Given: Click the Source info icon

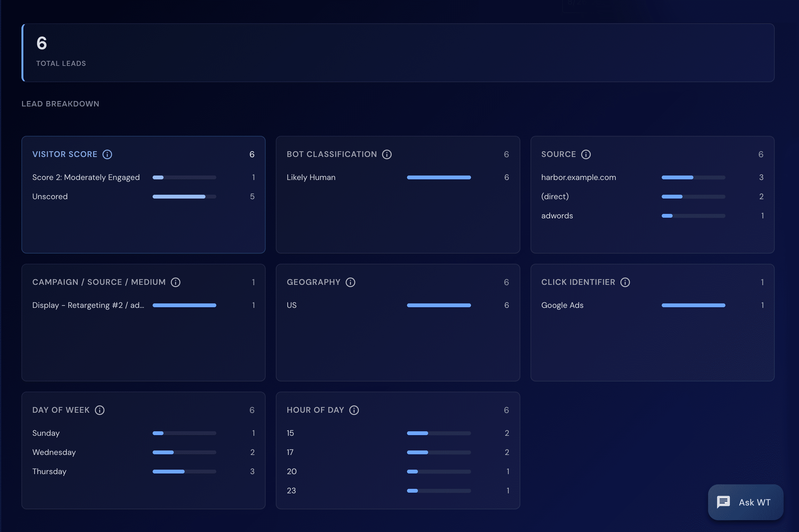Looking at the screenshot, I should (x=586, y=154).
